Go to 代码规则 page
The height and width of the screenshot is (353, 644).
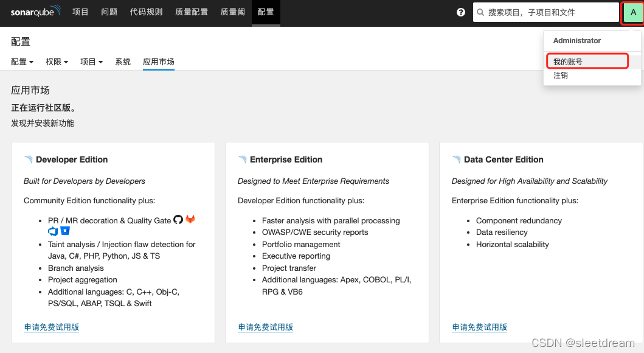pyautogui.click(x=146, y=12)
